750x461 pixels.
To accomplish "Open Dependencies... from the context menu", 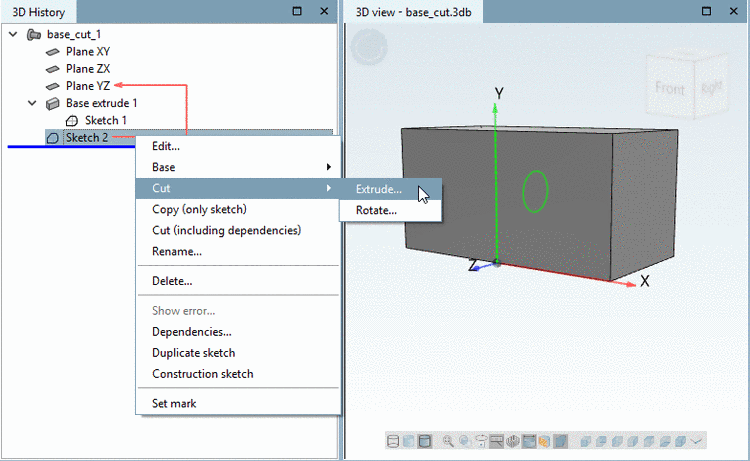I will click(238, 332).
